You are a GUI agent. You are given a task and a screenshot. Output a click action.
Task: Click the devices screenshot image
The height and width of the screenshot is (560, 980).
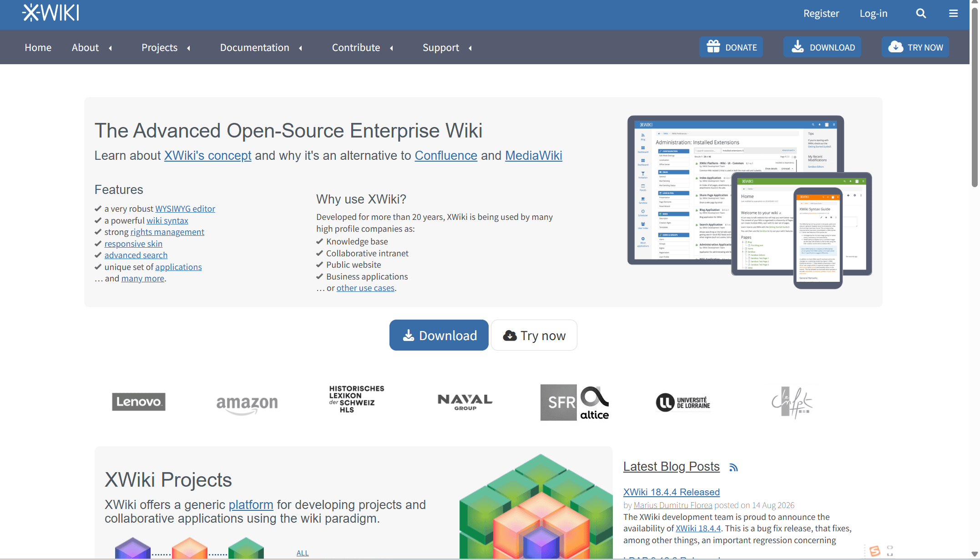[749, 202]
